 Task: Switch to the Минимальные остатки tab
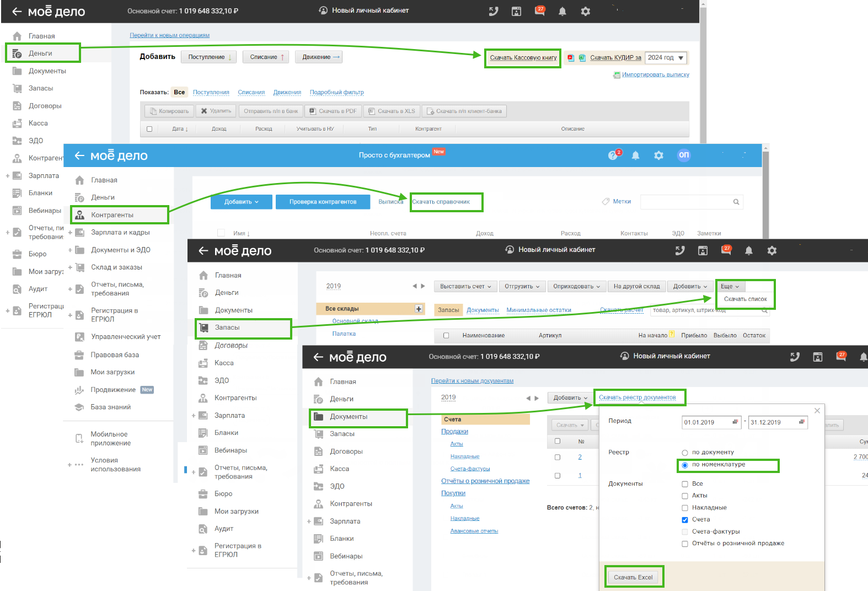point(539,310)
